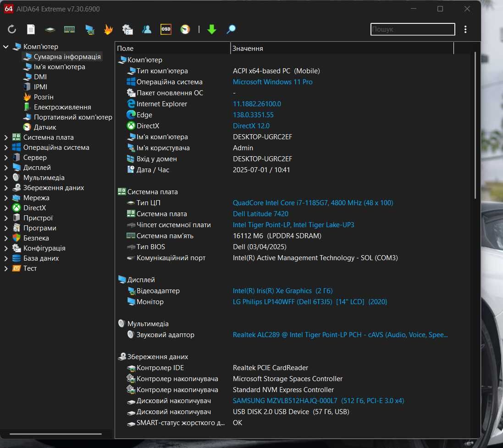Expand the Дисплей tree node
The height and width of the screenshot is (448, 503).
tap(6, 168)
